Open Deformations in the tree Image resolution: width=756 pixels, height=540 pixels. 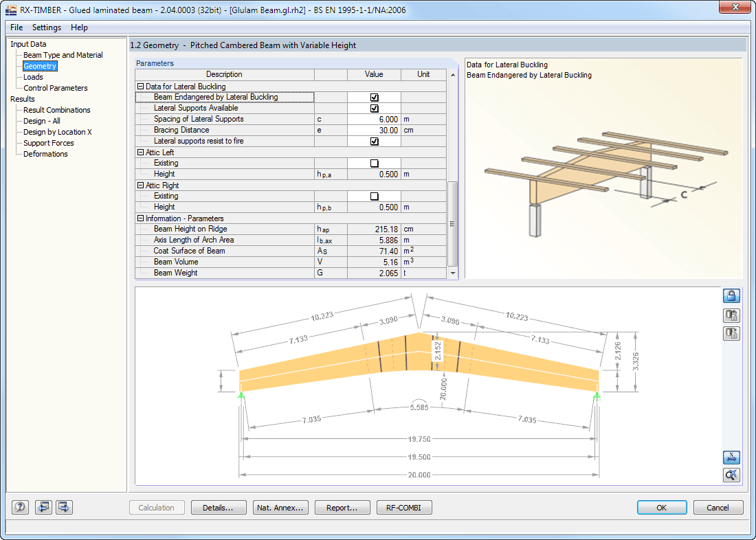point(46,155)
